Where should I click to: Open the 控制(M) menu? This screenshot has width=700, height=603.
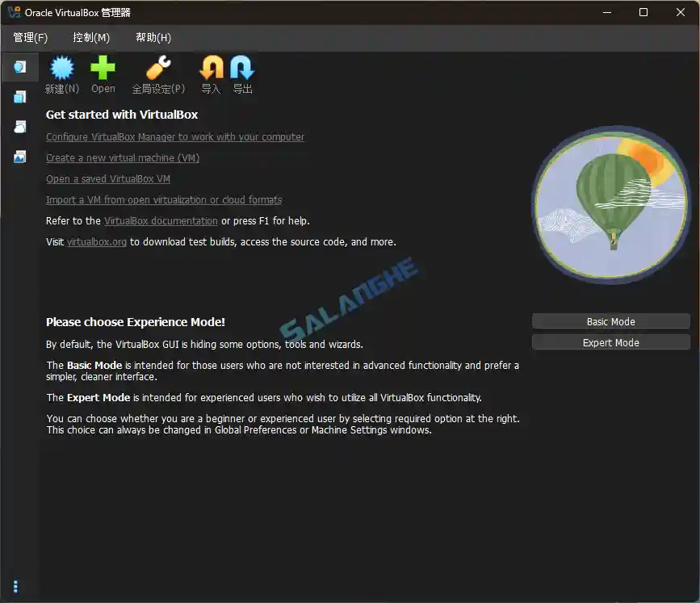(x=91, y=37)
